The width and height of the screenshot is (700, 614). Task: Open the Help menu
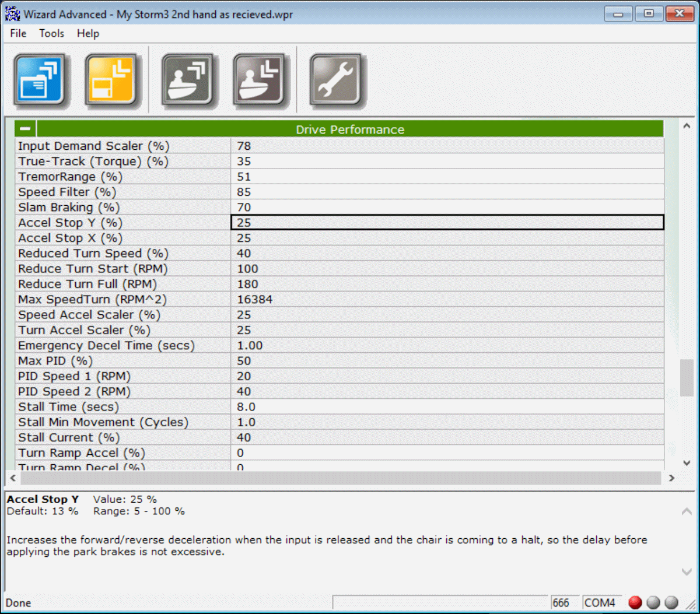pyautogui.click(x=87, y=33)
